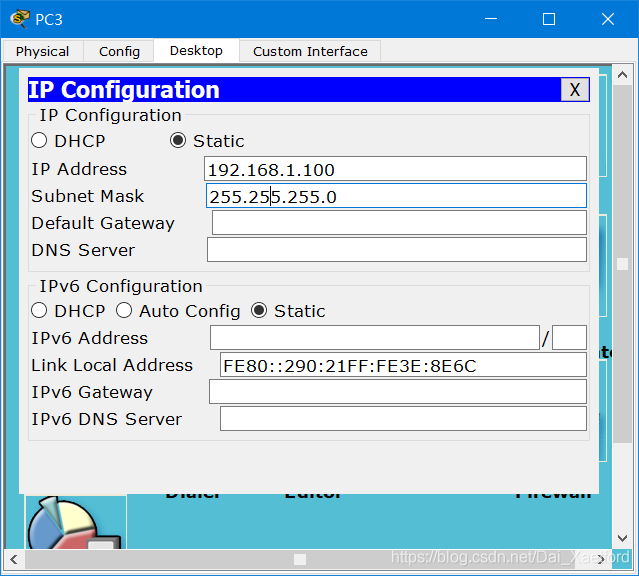The height and width of the screenshot is (576, 639).
Task: Select the IPv6 Static radio button
Action: coord(259,311)
